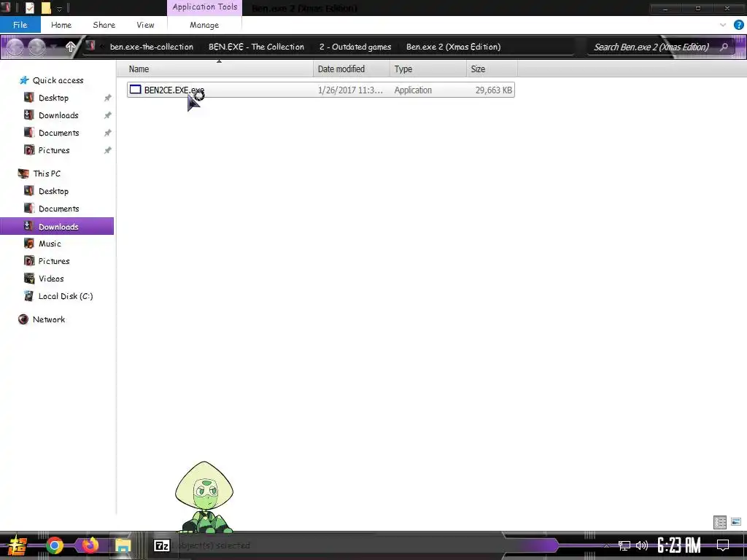Launch Firefox from the taskbar

[90, 545]
